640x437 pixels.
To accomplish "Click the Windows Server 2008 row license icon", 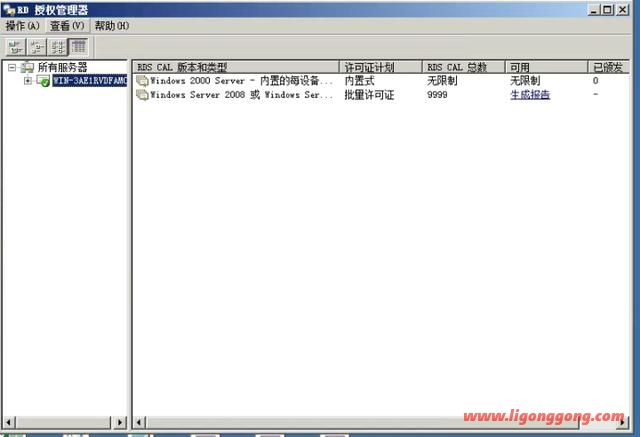I will (x=142, y=95).
